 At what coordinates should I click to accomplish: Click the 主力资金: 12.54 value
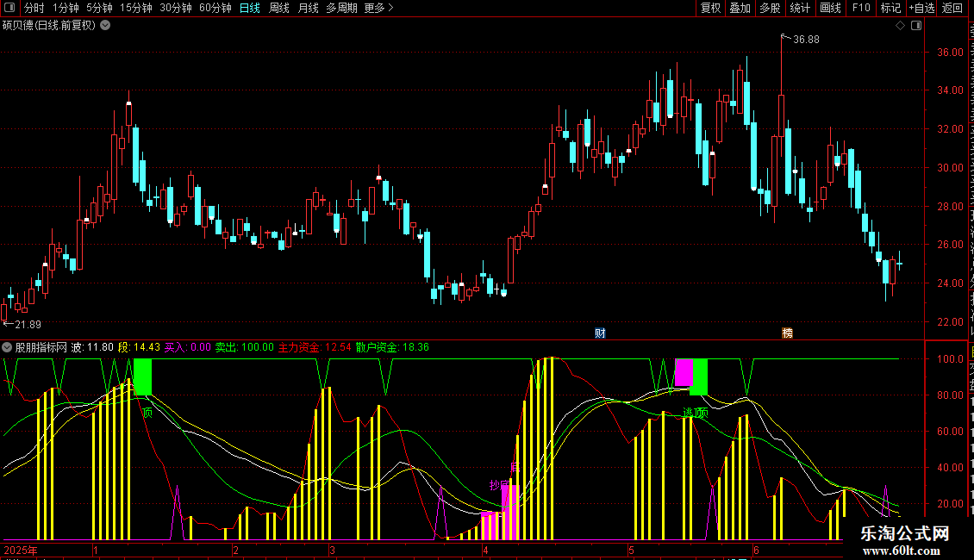point(315,348)
